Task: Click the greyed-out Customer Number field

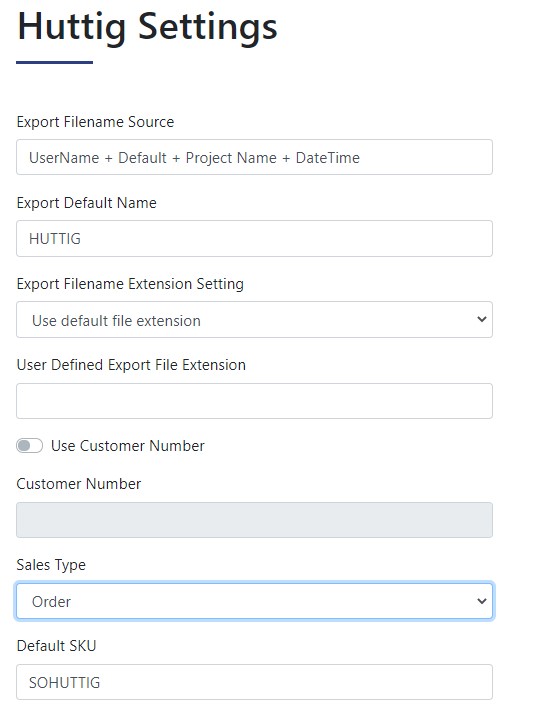Action: (254, 520)
